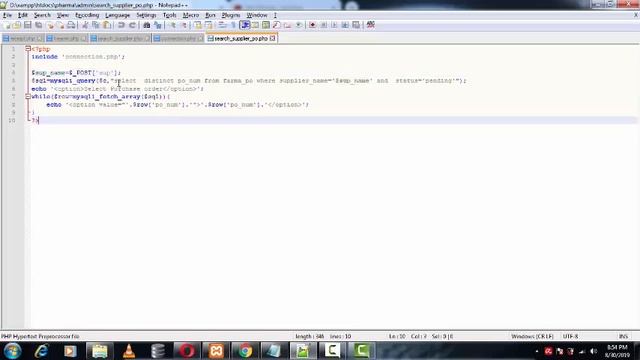This screenshot has width=640, height=360.
Task: Click Save Current Recorded Macro icon
Action: 356,25
